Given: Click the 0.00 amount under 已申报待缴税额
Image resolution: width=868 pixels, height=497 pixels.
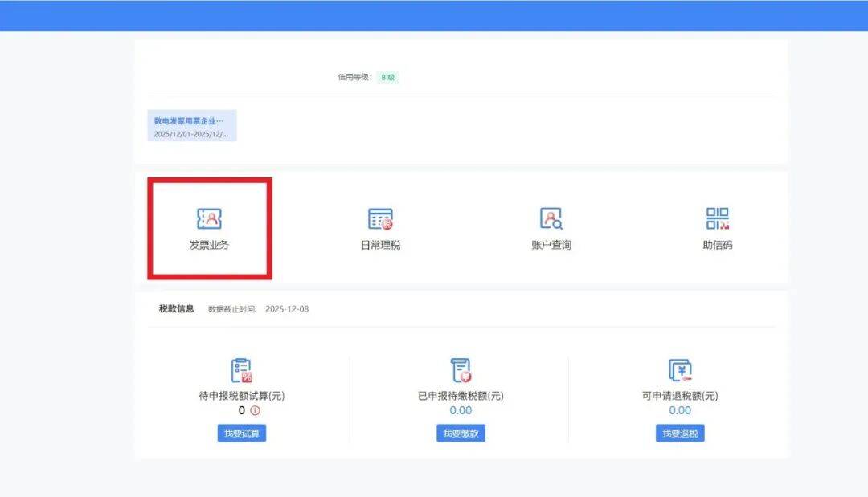Looking at the screenshot, I should (461, 410).
